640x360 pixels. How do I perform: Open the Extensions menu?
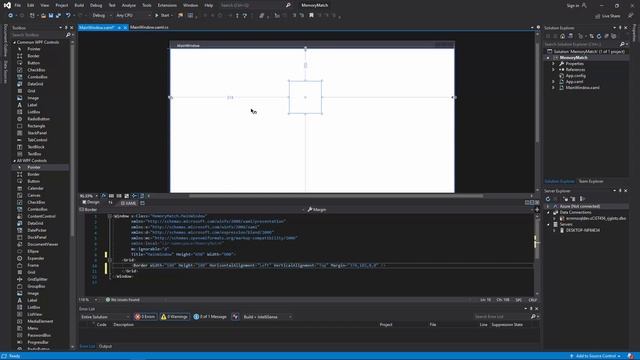(167, 5)
